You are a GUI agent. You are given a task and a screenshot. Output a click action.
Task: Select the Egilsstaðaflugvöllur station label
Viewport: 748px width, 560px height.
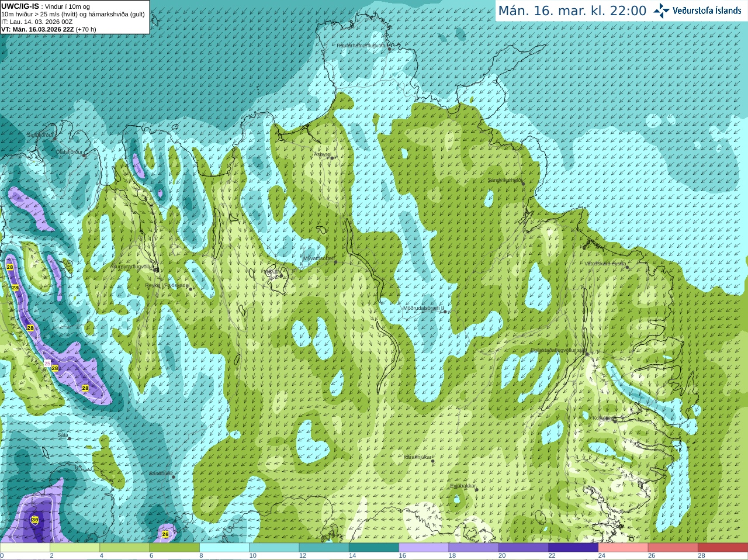point(558,350)
